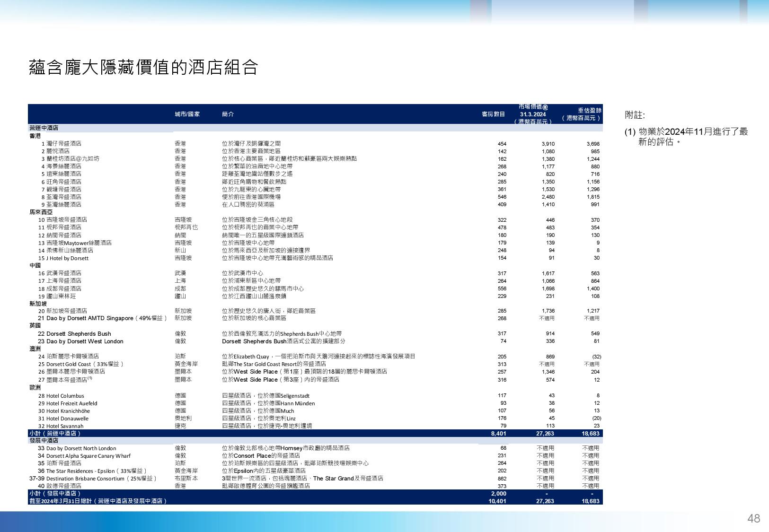
Task: Select the (32) surplus value for 珀斯
Action: click(597, 357)
